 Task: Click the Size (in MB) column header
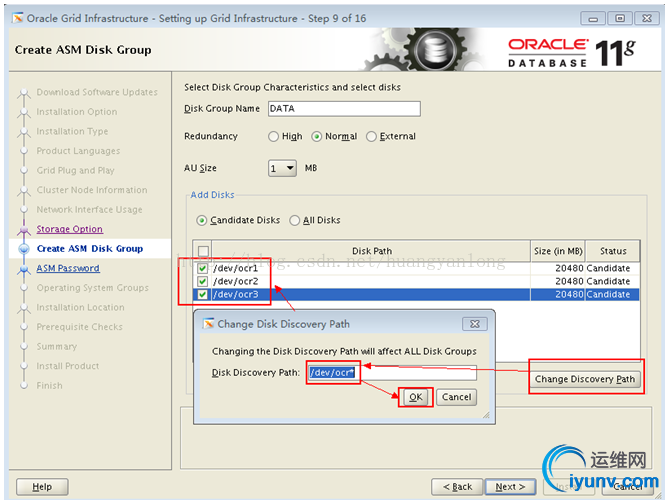pyautogui.click(x=558, y=251)
